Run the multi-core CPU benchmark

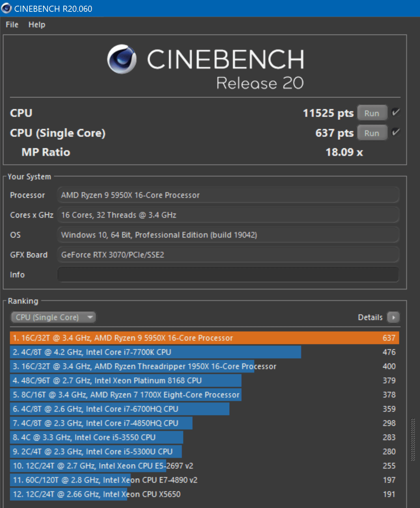(x=372, y=113)
